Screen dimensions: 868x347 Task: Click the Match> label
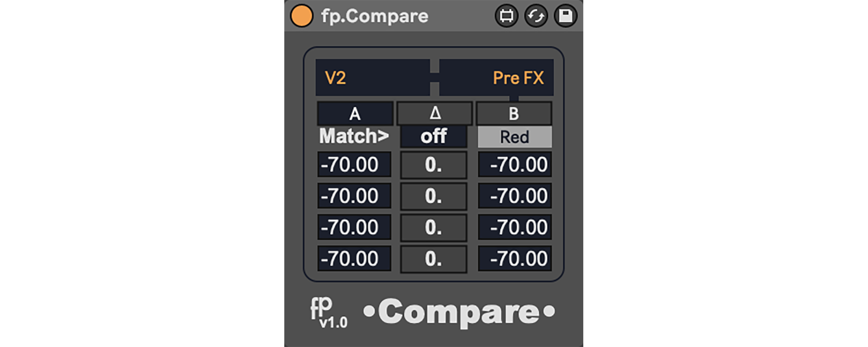[x=354, y=136]
